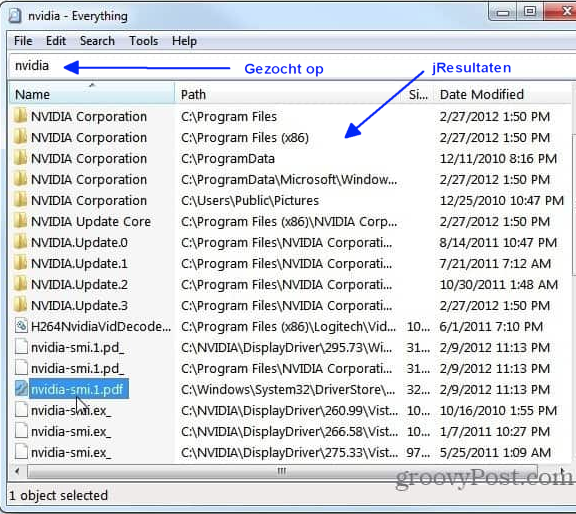
Task: Select NVIDIA Corporation in C:\Users\Public\Pictures
Action: click(x=288, y=201)
